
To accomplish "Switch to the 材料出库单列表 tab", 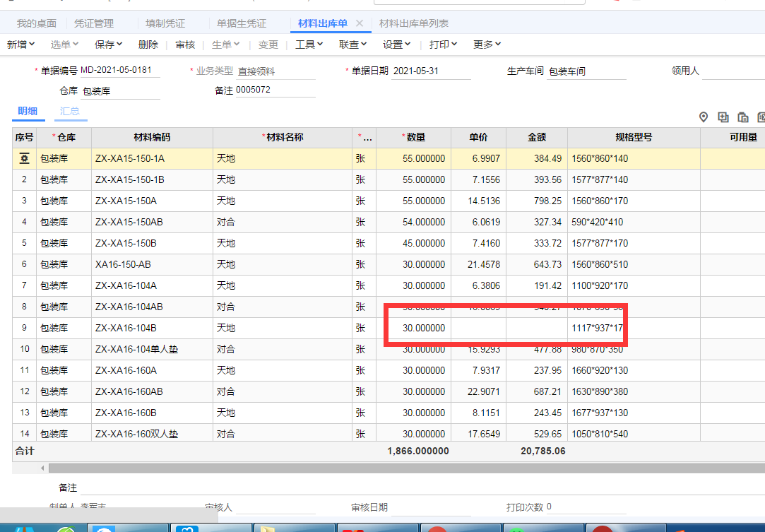I will click(414, 23).
